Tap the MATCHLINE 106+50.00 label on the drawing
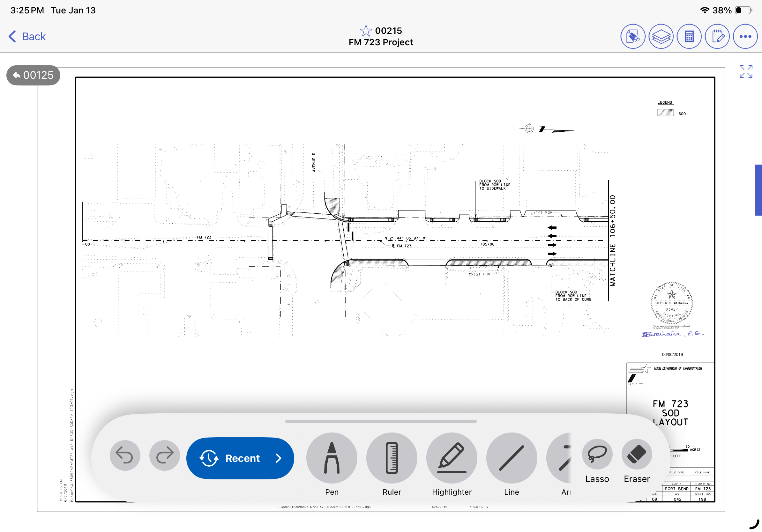 coord(612,241)
